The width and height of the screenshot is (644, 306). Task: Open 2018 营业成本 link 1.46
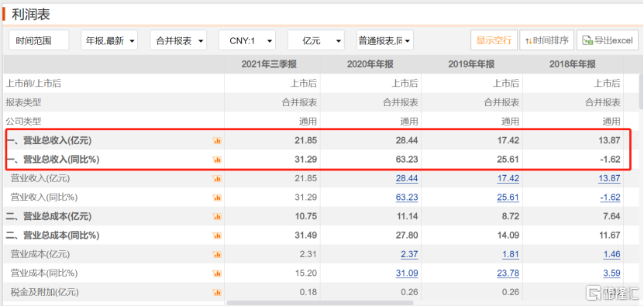pos(611,254)
